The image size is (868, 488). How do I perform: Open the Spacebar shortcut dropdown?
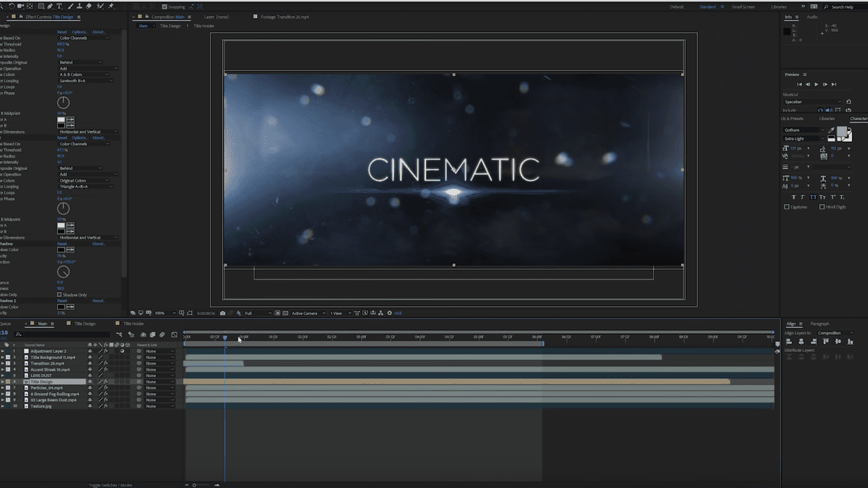[x=813, y=102]
